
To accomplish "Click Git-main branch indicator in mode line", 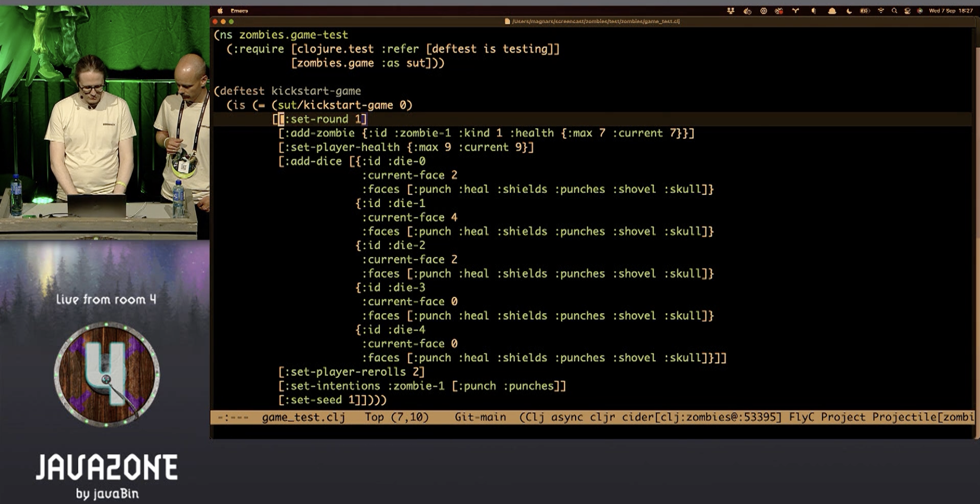I will tap(480, 417).
